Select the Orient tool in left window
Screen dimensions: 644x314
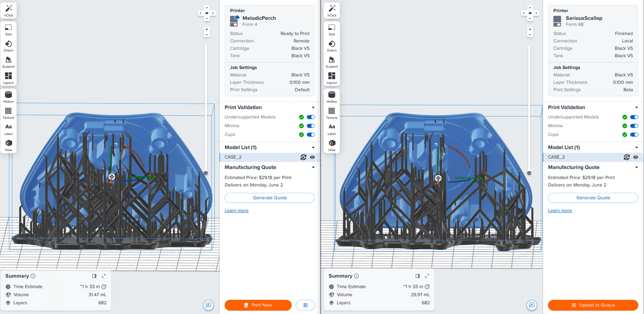click(x=9, y=45)
